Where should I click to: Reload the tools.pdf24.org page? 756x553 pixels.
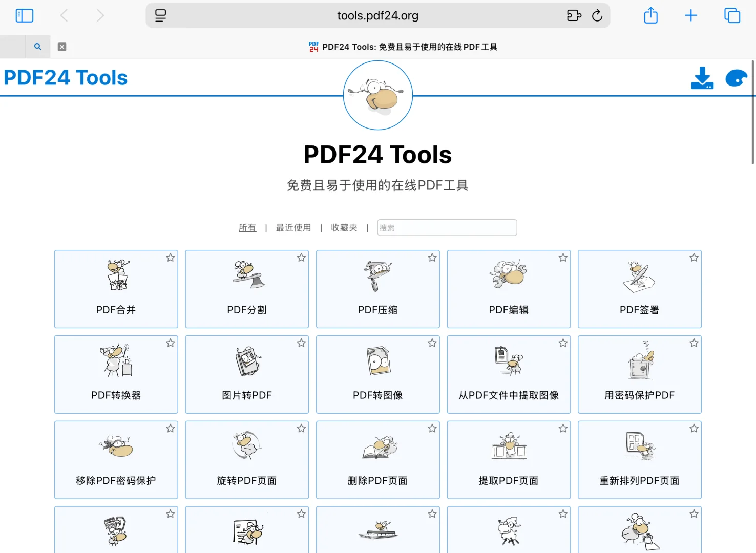point(597,15)
